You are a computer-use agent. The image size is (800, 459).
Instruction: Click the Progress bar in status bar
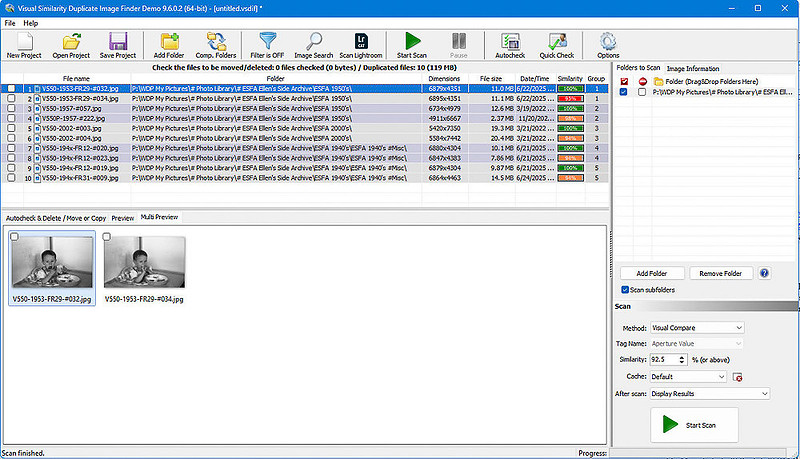[x=697, y=453]
